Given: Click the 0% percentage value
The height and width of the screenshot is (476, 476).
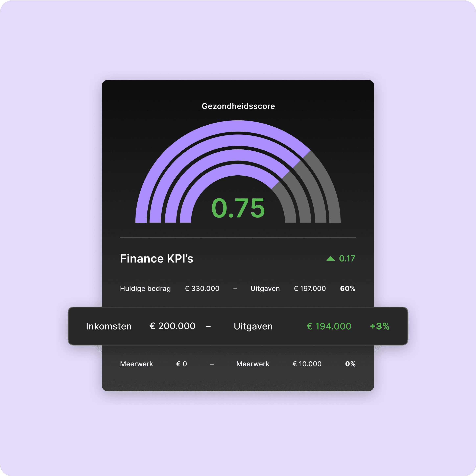Looking at the screenshot, I should (x=350, y=364).
